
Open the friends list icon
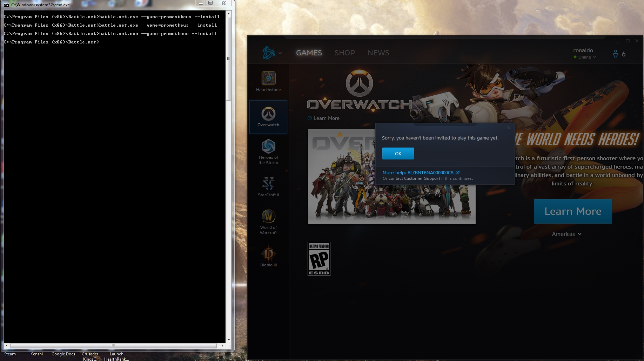coord(616,54)
